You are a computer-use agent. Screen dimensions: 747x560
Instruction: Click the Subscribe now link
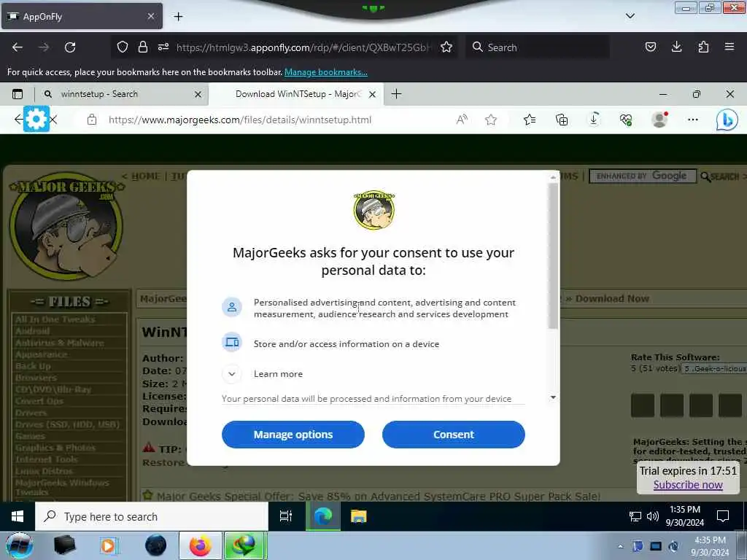click(687, 485)
